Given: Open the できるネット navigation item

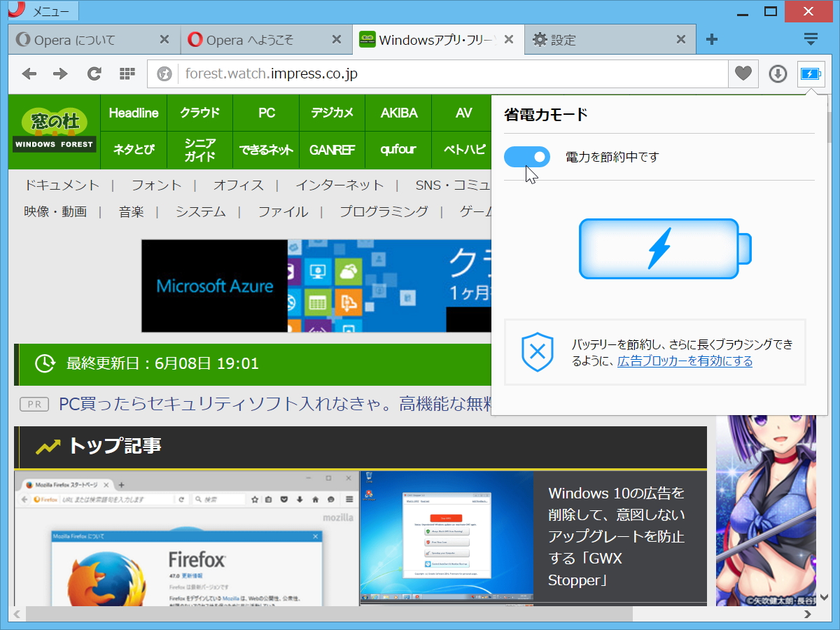Looking at the screenshot, I should [x=266, y=150].
